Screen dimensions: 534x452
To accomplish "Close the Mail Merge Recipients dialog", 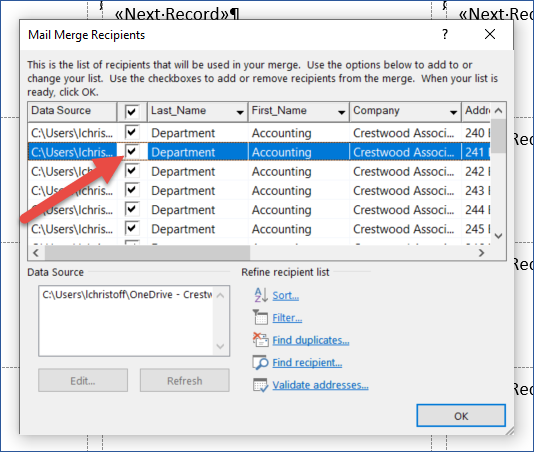I will coord(490,34).
